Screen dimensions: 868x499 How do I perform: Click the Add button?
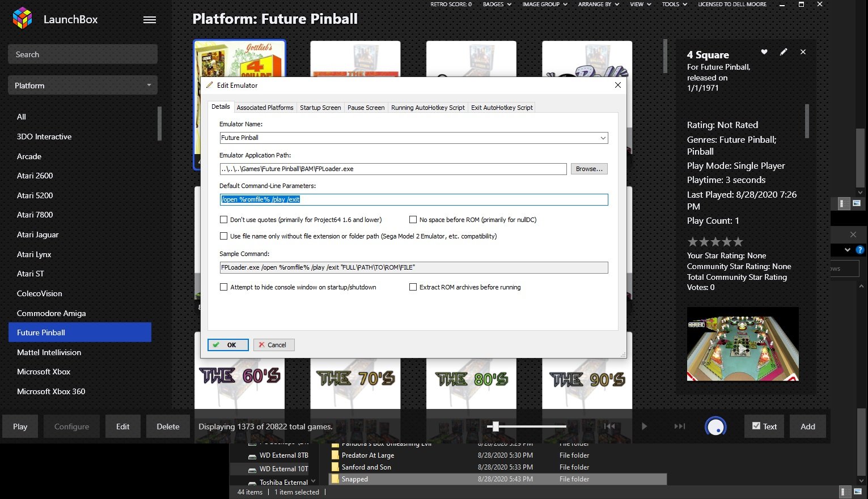pos(808,427)
